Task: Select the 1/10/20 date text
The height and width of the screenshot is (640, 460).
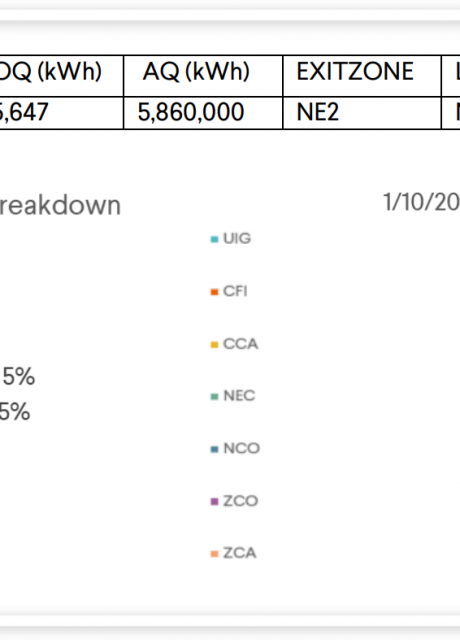Action: coord(421,202)
